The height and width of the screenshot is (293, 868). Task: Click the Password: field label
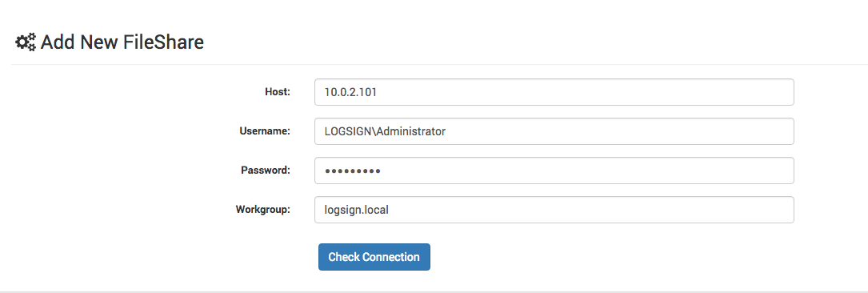coord(266,171)
